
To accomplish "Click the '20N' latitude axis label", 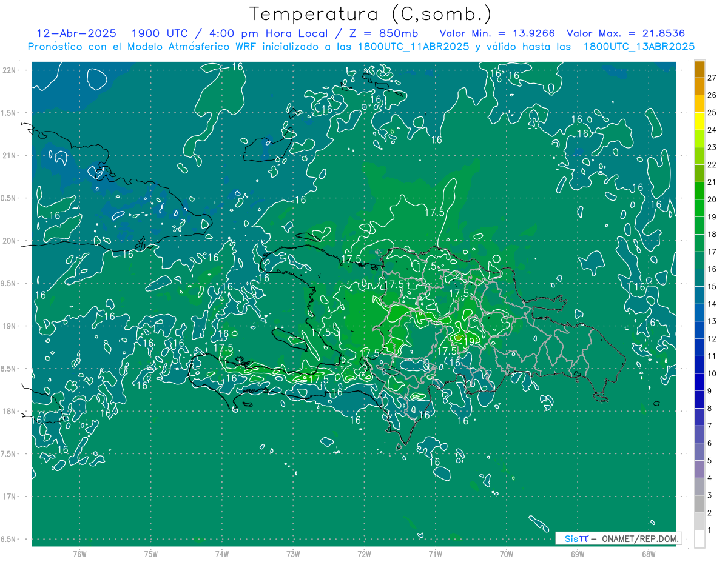I will (10, 241).
